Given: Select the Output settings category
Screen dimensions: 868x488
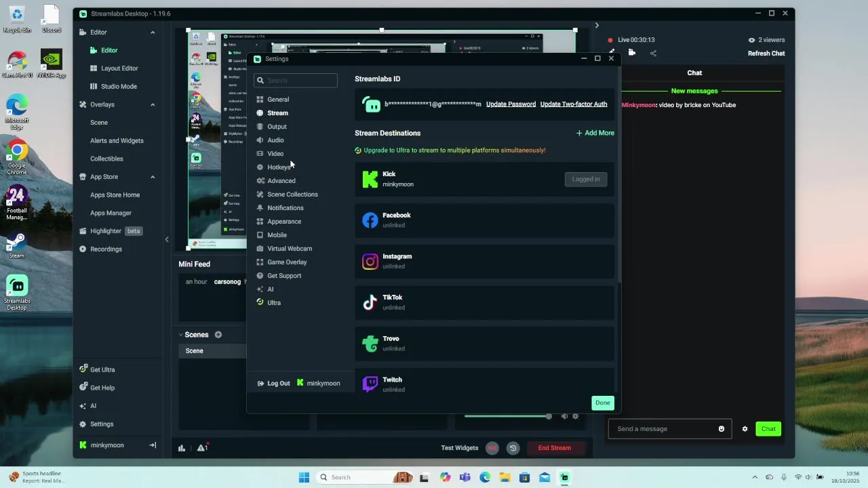Looking at the screenshot, I should pos(277,127).
